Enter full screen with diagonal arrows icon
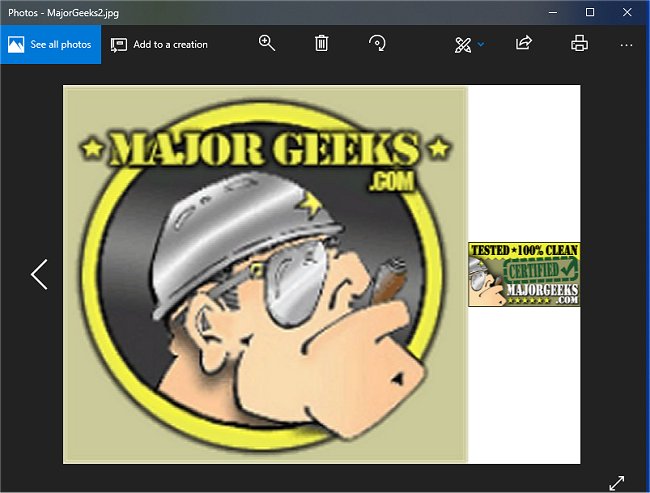This screenshot has height=493, width=650. (616, 483)
